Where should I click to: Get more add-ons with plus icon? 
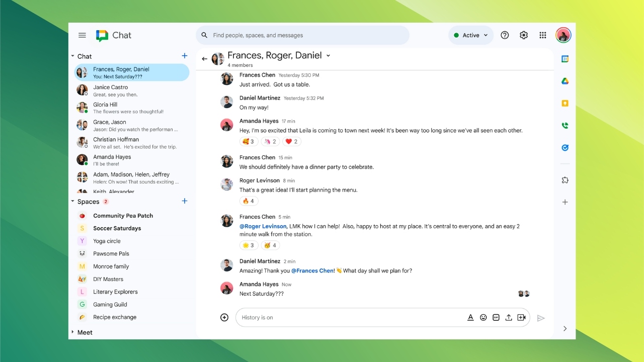coord(565,202)
